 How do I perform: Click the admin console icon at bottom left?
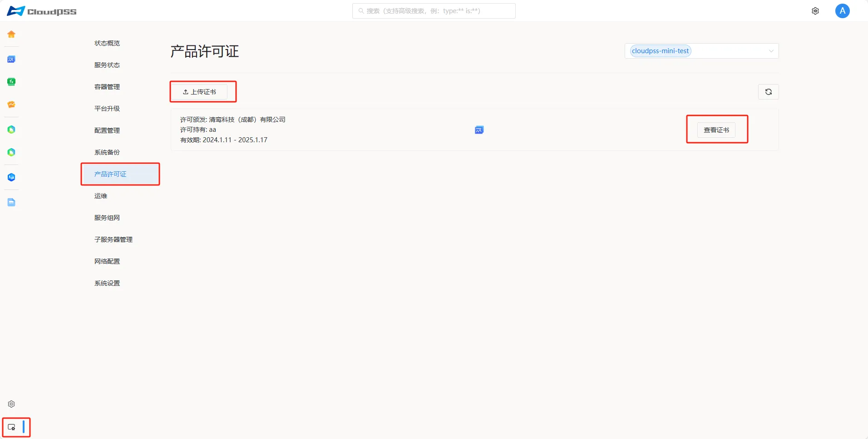[12, 427]
